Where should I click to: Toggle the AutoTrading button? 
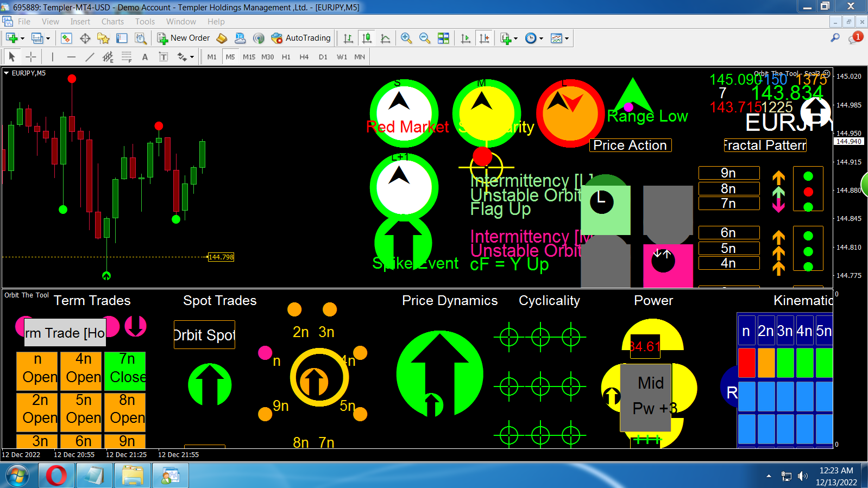click(x=301, y=38)
